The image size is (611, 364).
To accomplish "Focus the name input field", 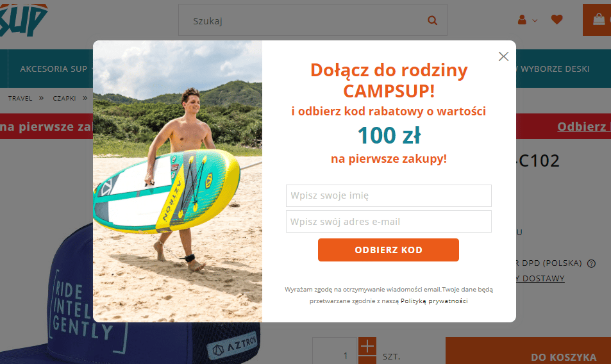I will click(389, 195).
